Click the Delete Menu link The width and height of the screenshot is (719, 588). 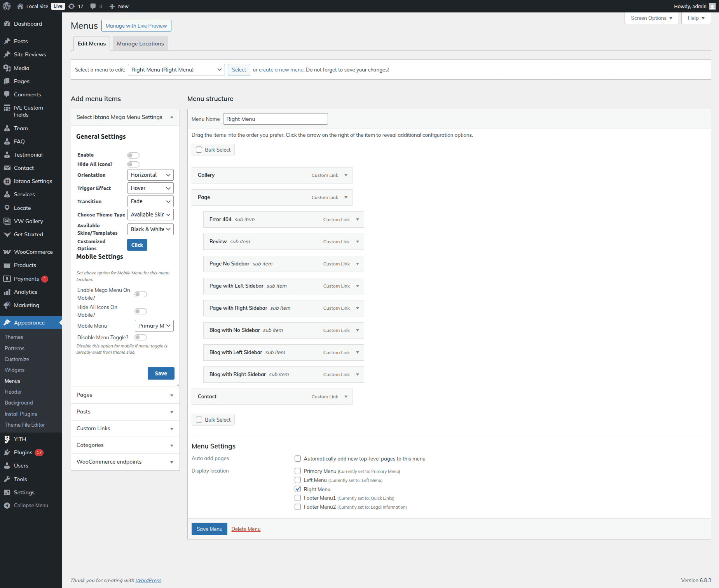pos(246,529)
